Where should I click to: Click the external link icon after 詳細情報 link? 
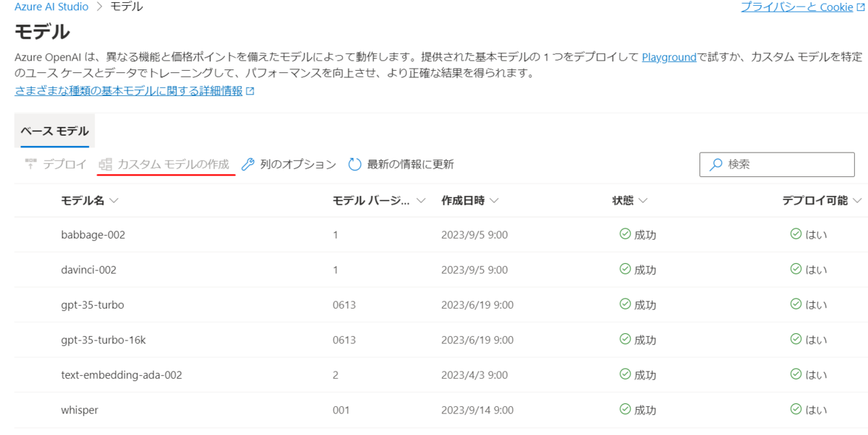[x=250, y=92]
